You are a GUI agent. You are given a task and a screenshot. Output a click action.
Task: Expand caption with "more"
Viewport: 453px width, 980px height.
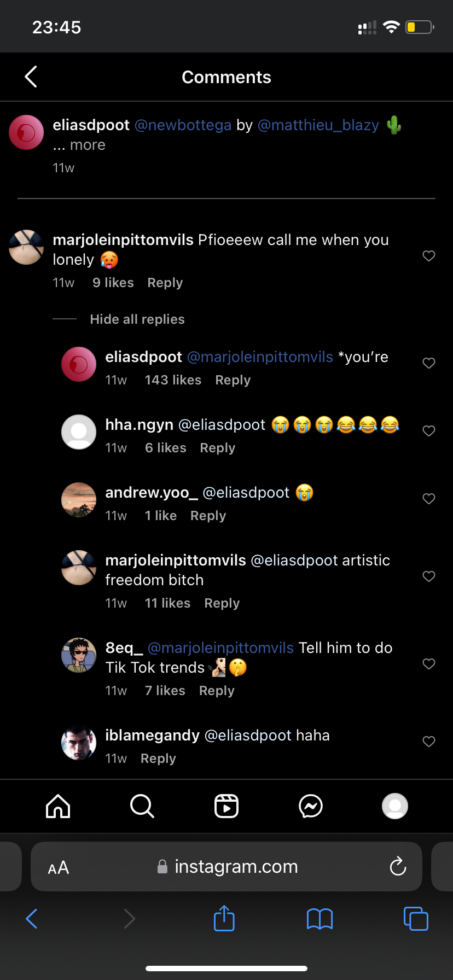[88, 145]
